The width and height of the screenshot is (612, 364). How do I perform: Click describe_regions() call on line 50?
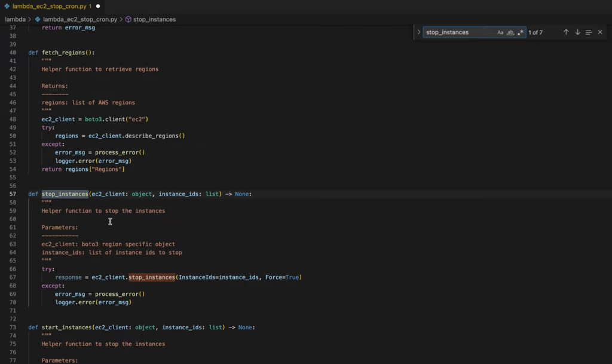coord(155,136)
